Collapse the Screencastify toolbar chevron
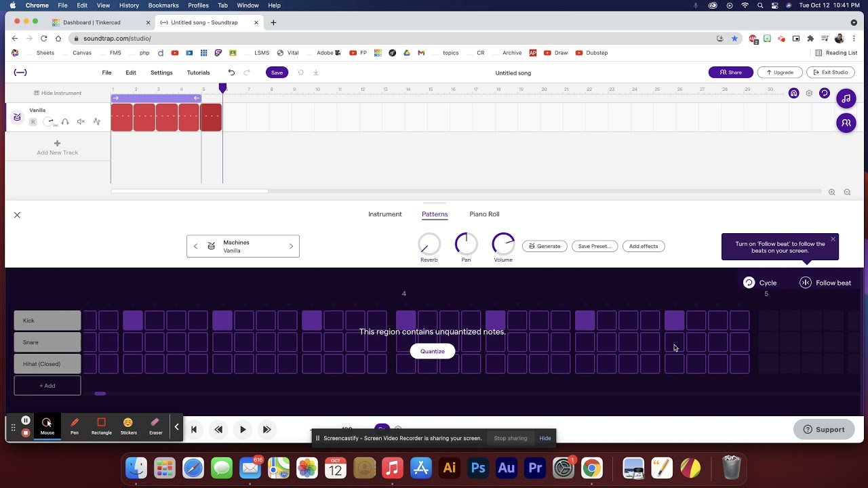Viewport: 868px width, 488px height. tap(176, 427)
